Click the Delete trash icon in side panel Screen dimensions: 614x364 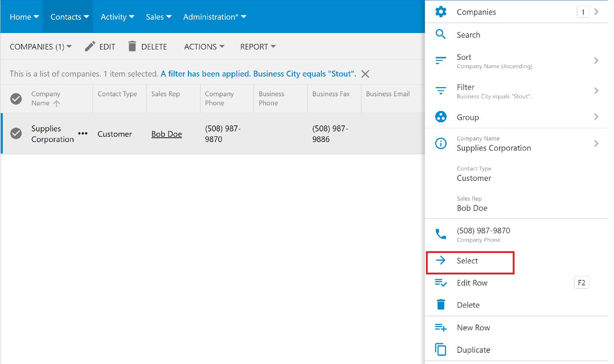(440, 304)
